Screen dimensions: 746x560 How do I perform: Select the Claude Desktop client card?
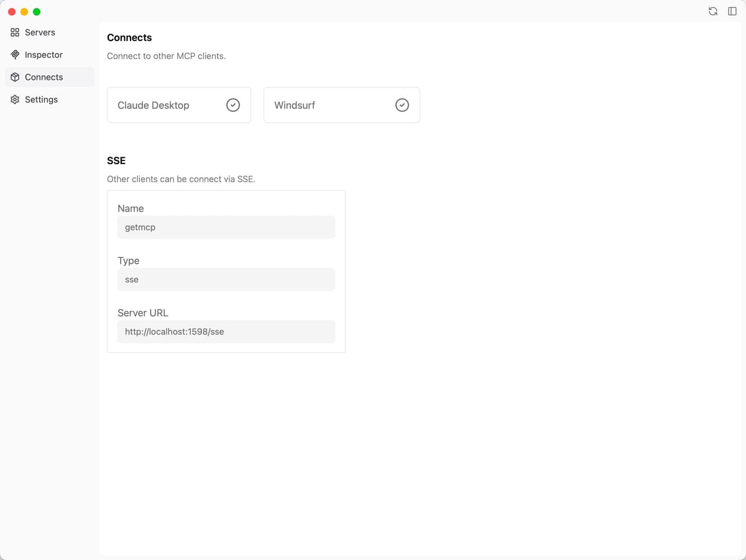click(x=179, y=105)
